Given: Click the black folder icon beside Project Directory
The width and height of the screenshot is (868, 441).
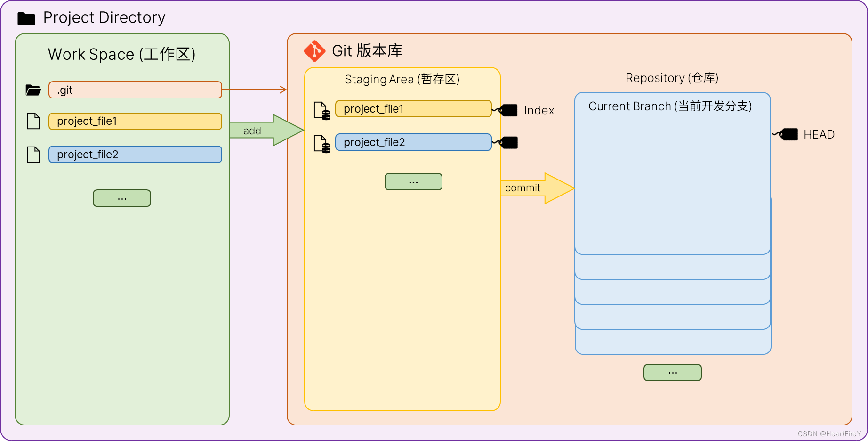Looking at the screenshot, I should point(26,18).
